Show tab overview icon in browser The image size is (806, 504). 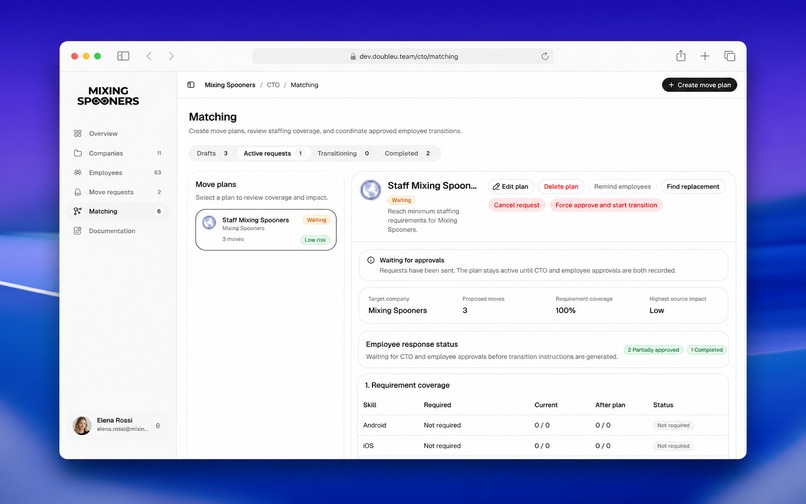(729, 56)
